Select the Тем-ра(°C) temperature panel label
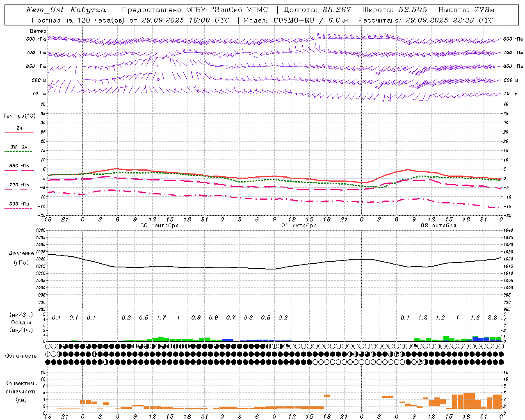525x420 pixels. (x=19, y=116)
